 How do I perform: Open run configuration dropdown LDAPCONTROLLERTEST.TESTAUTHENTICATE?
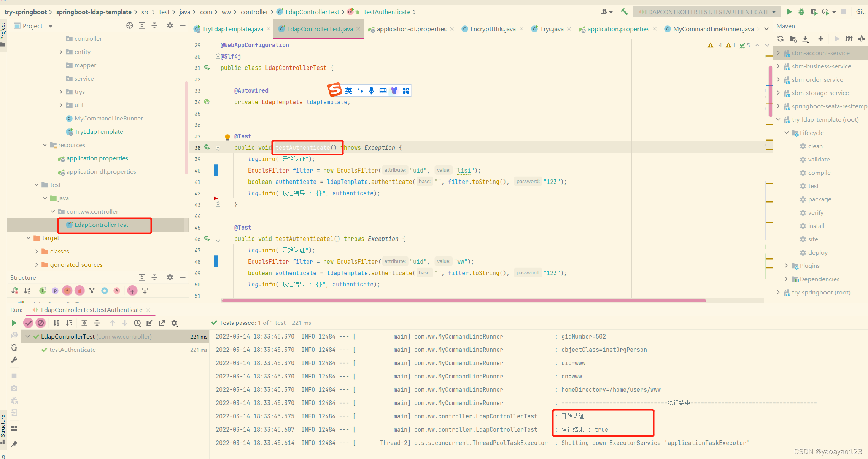(707, 12)
